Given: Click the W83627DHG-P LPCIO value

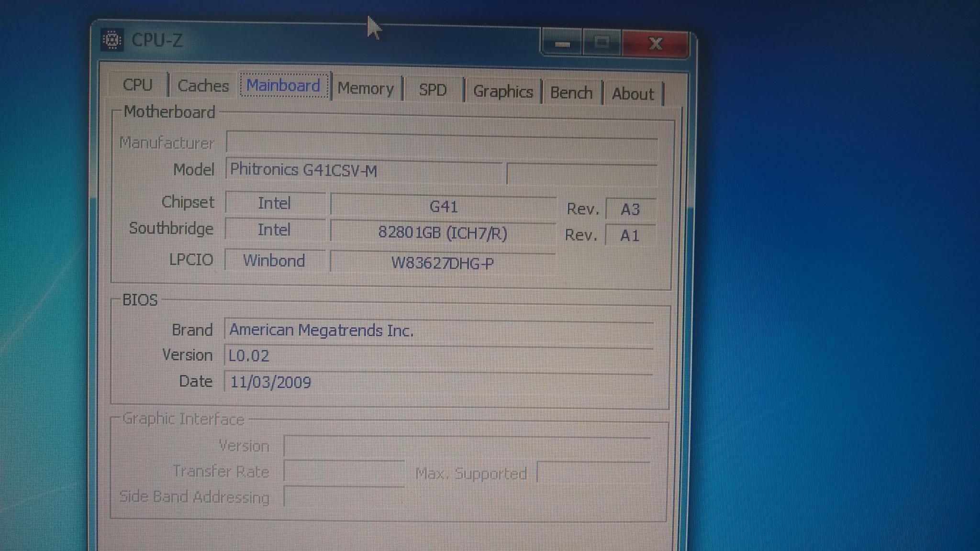Looking at the screenshot, I should click(x=443, y=264).
